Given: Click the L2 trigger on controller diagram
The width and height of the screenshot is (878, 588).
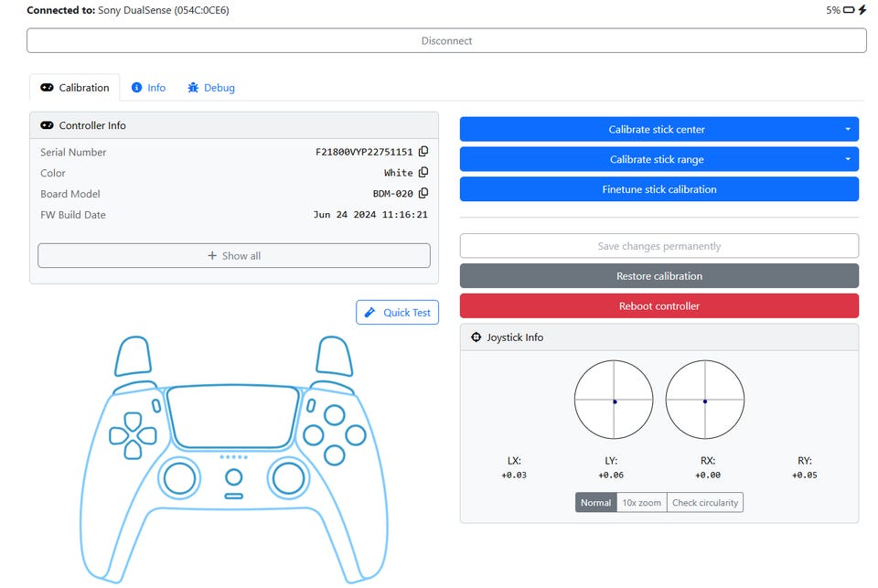Looking at the screenshot, I should [133, 356].
